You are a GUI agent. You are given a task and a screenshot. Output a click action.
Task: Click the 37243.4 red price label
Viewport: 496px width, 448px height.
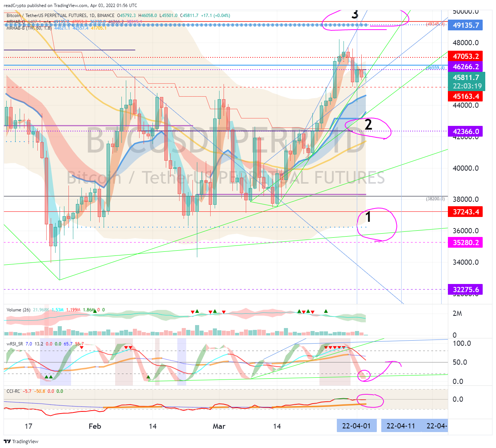click(x=466, y=212)
